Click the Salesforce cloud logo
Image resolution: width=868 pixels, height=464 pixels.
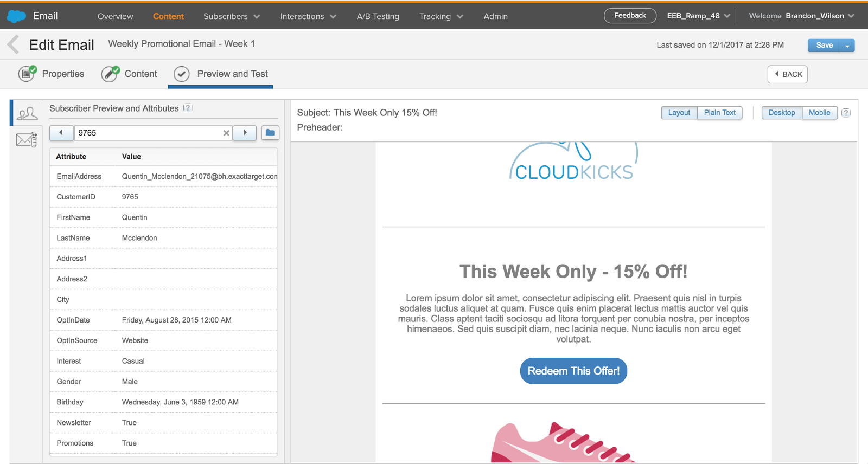point(16,16)
